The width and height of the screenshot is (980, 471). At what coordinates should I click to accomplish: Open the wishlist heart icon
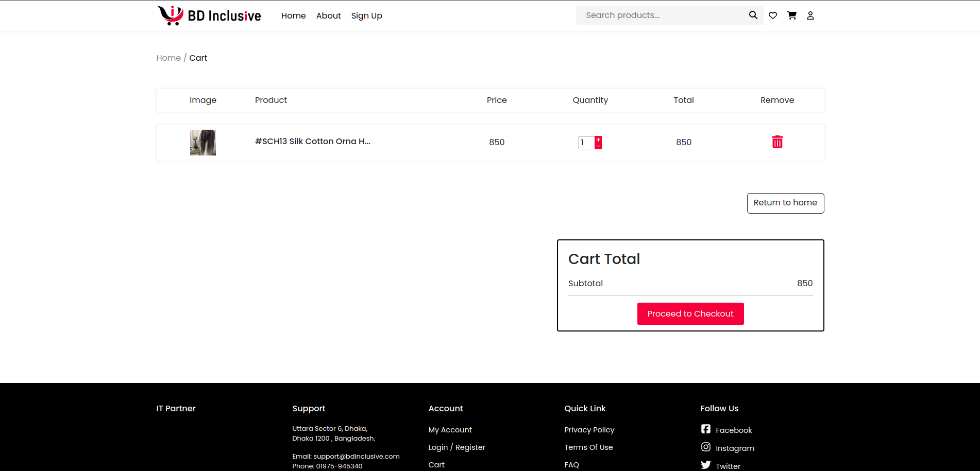click(773, 15)
